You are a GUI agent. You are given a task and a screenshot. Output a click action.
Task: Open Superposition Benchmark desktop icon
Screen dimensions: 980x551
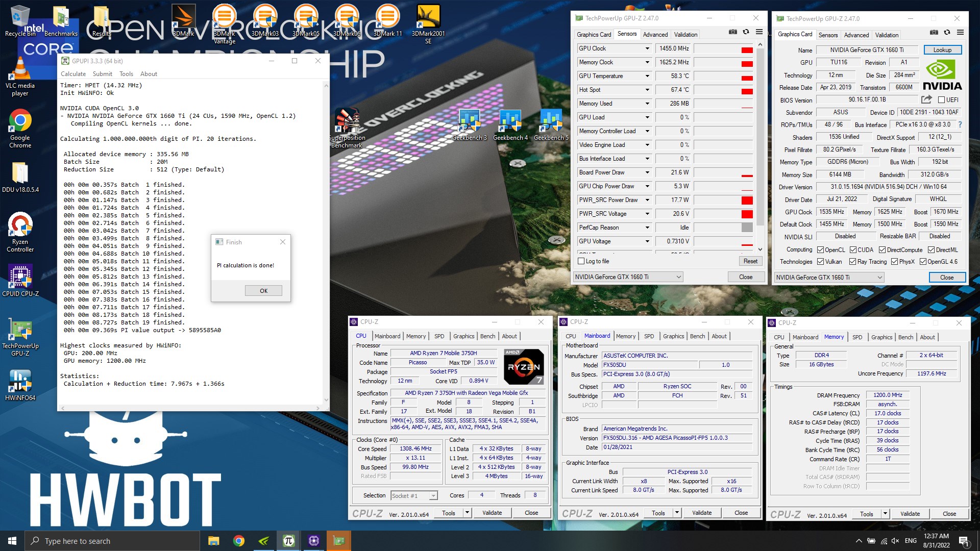tap(347, 128)
